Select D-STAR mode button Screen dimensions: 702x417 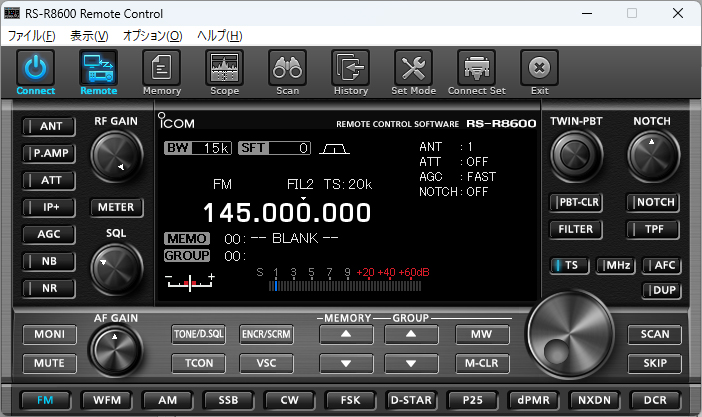411,400
